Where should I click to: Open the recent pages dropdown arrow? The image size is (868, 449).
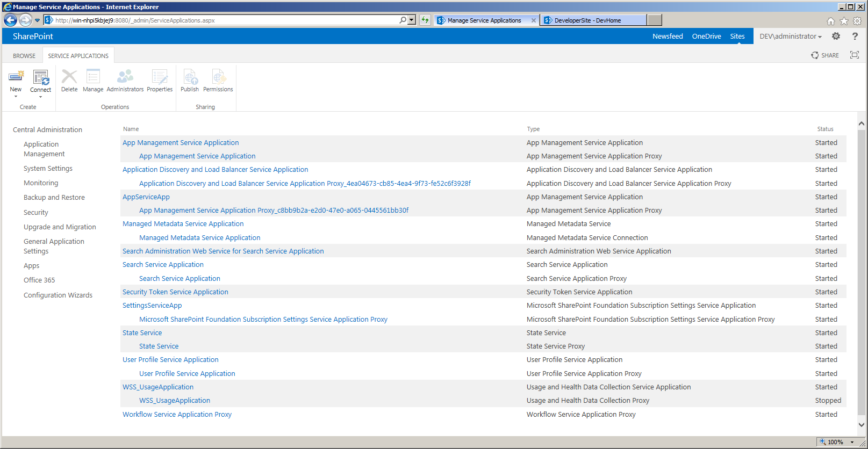[37, 20]
